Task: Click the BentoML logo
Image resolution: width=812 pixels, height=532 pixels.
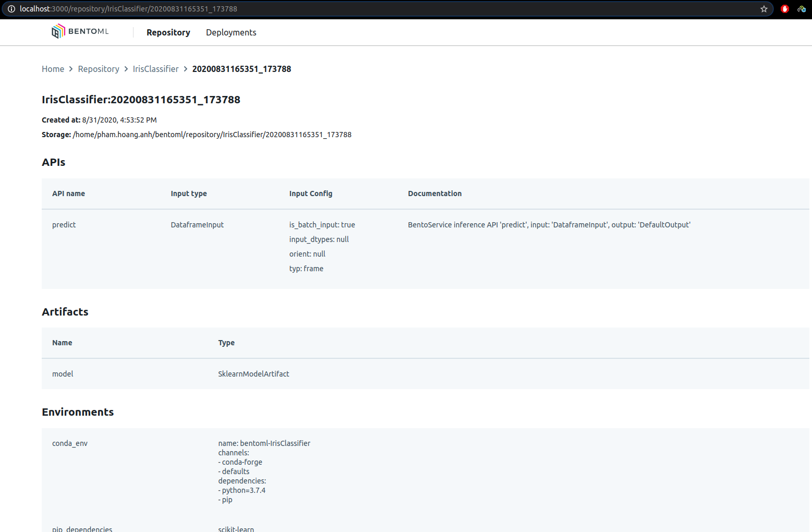Action: coord(80,31)
